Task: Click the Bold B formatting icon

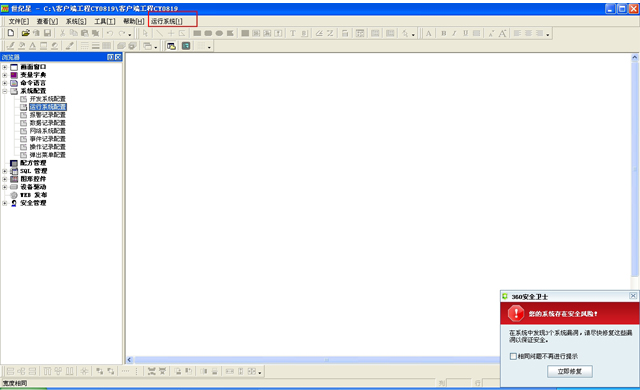Action: pos(444,33)
